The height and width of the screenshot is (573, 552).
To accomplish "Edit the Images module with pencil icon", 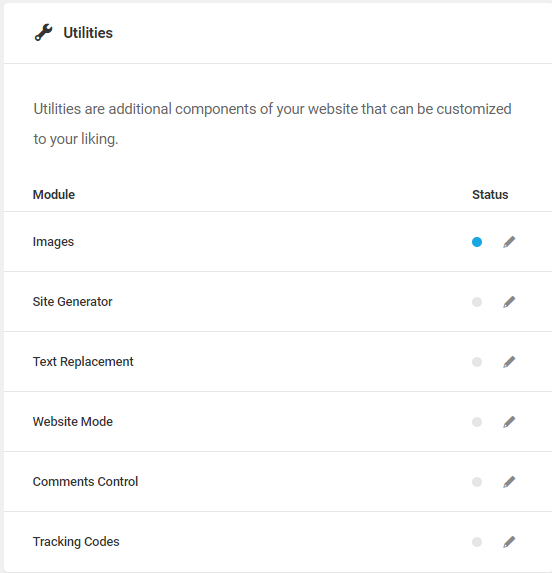I will pos(509,242).
